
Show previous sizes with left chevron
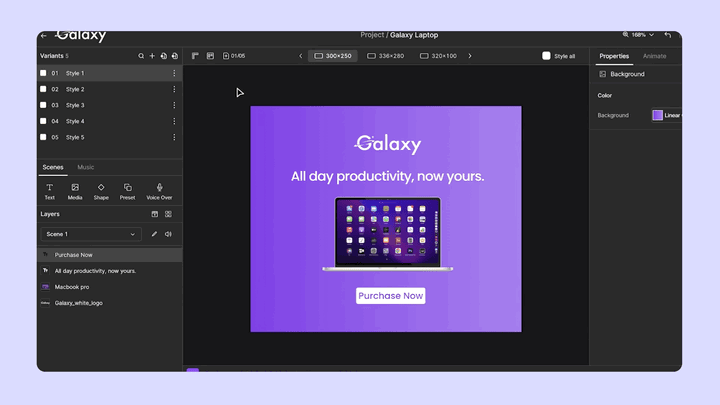click(x=301, y=56)
